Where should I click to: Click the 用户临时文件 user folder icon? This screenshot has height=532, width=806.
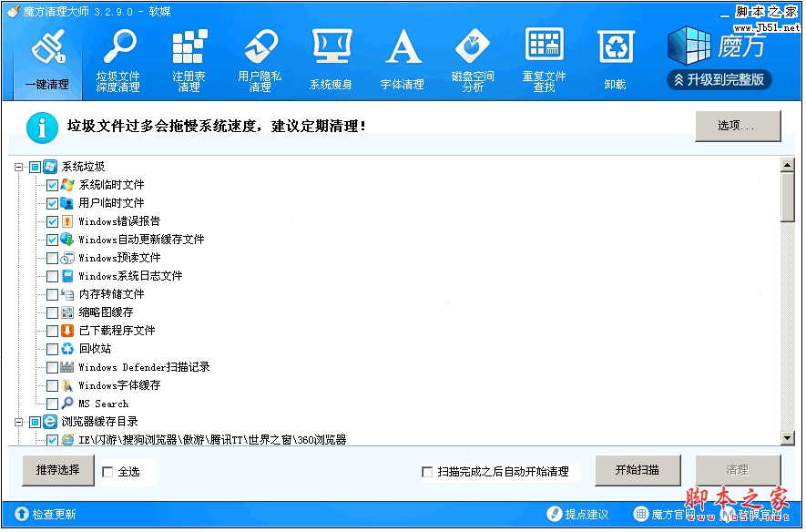(x=67, y=203)
